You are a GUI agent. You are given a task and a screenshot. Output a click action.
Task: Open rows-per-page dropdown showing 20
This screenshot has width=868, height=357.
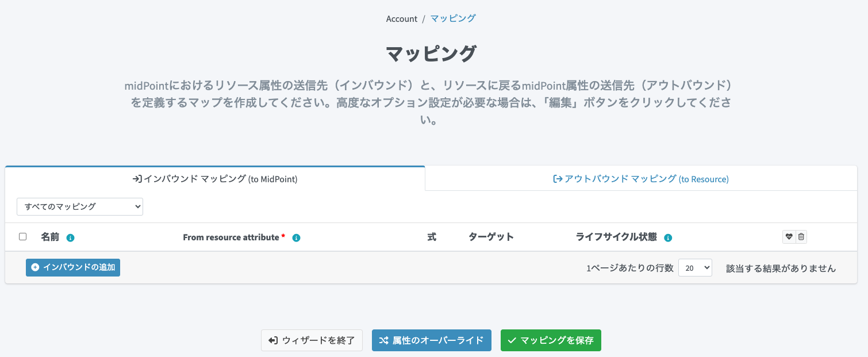point(695,268)
